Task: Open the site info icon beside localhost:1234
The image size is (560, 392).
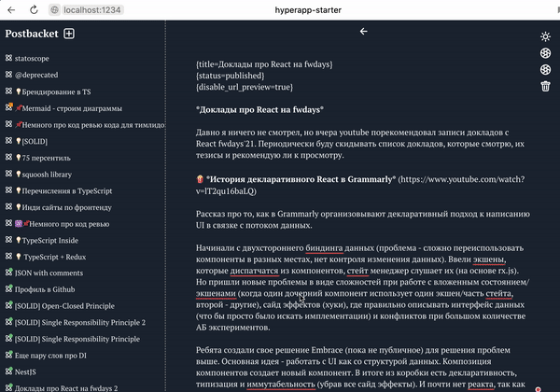Action: point(54,10)
